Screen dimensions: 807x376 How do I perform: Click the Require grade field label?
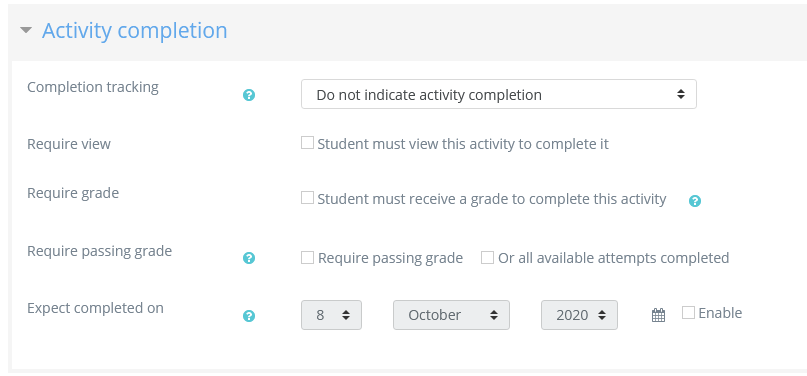[x=73, y=193]
